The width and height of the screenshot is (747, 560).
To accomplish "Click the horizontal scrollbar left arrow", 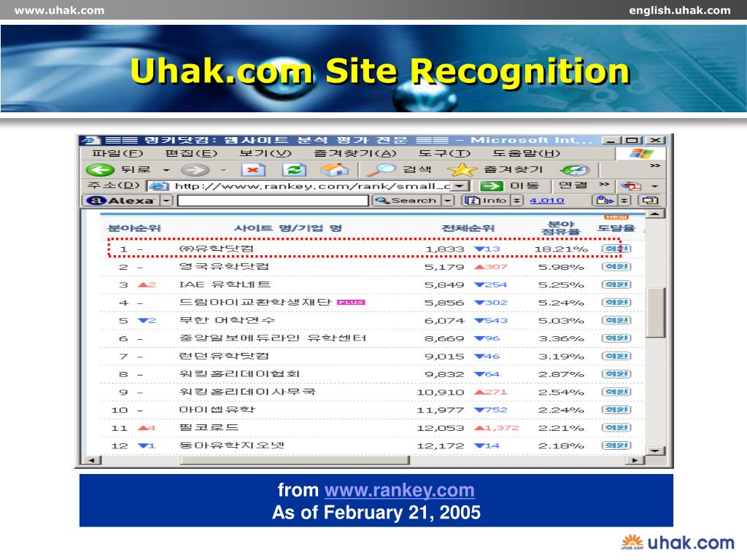I will coord(91,460).
